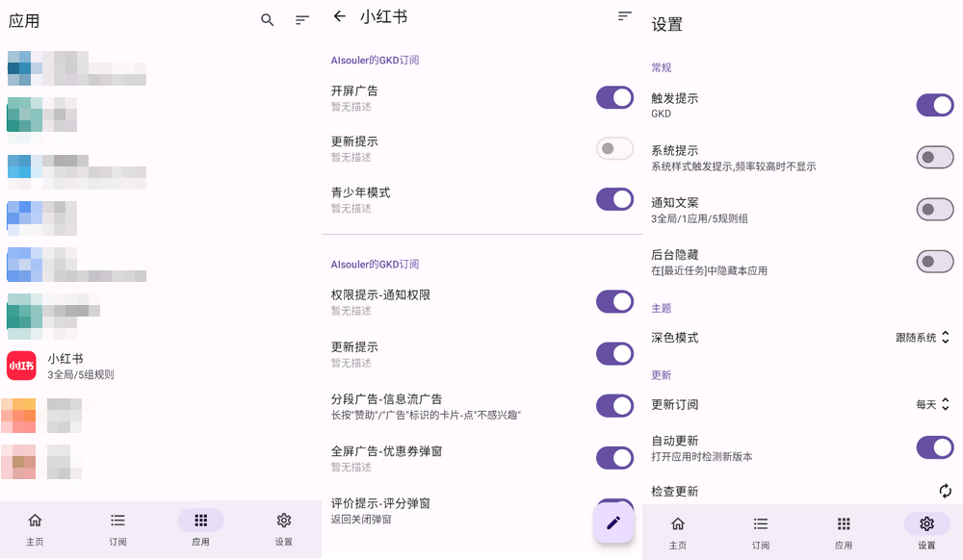Toggle the 全屏广告-优惠券弹窗 switch
This screenshot has width=963, height=560.
614,457
